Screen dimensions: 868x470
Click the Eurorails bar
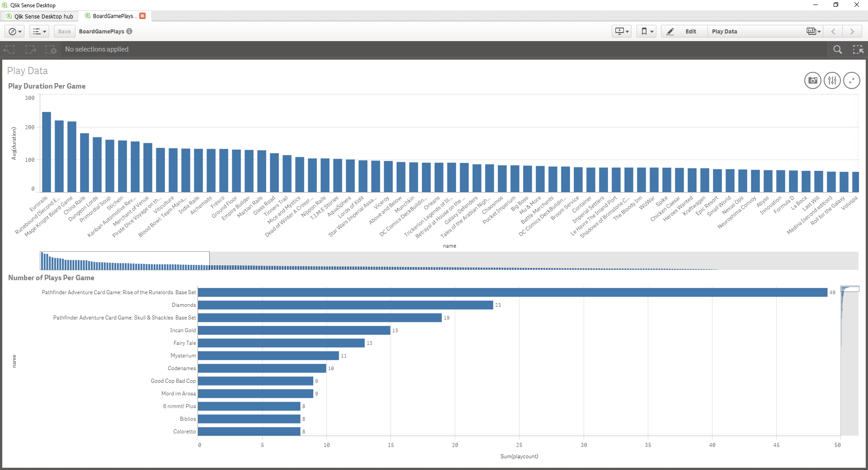coord(47,152)
